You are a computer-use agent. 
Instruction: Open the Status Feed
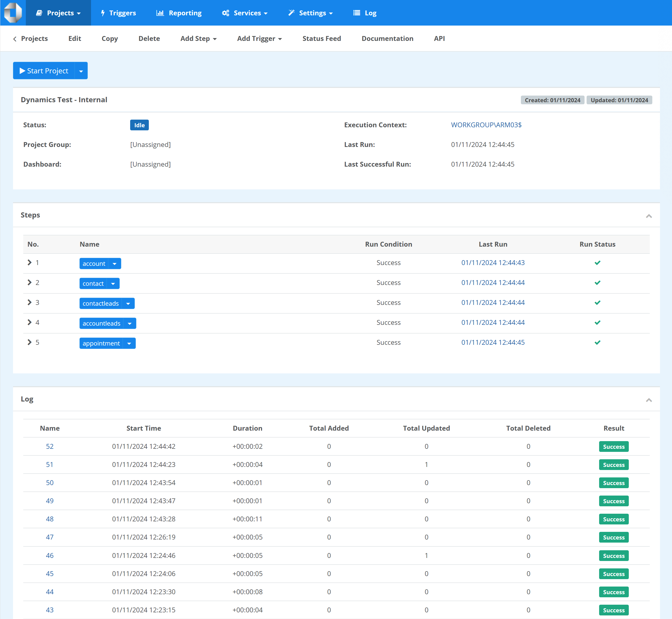(321, 39)
